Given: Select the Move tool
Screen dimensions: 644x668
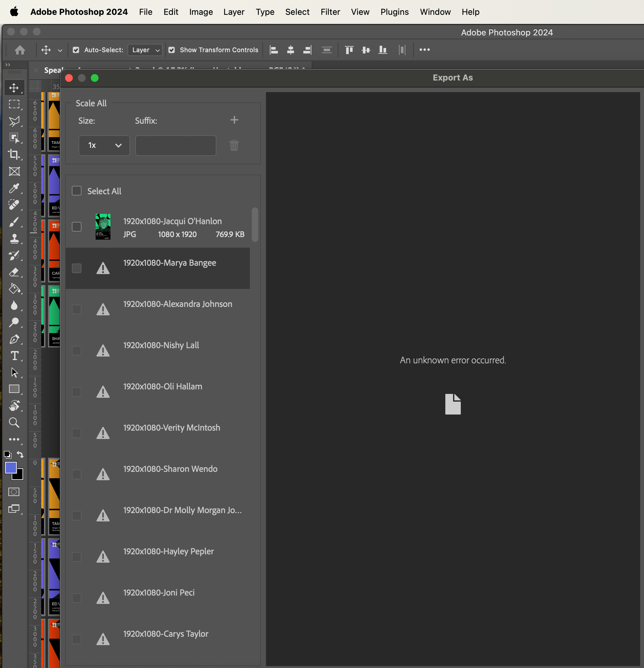Looking at the screenshot, I should tap(14, 88).
